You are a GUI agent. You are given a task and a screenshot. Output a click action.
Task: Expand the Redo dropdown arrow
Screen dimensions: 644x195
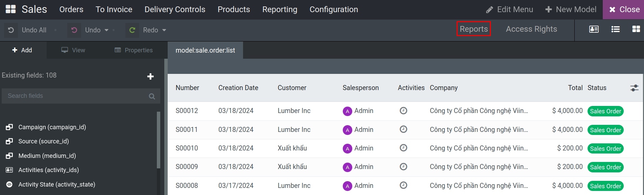tap(164, 30)
